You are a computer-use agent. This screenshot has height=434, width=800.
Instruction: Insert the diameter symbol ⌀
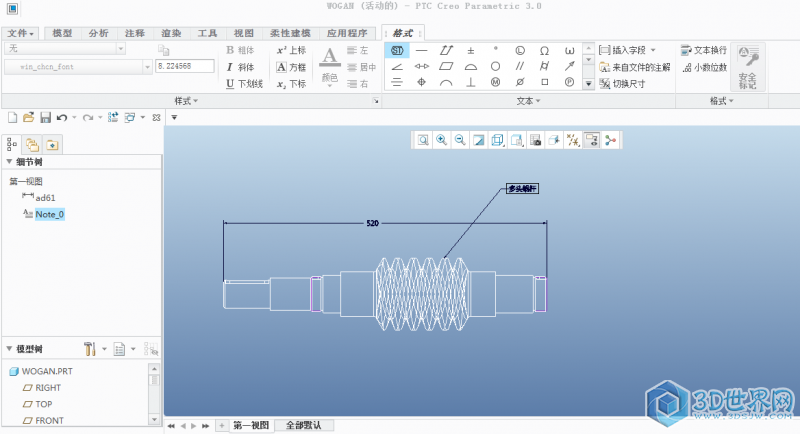tap(520, 82)
